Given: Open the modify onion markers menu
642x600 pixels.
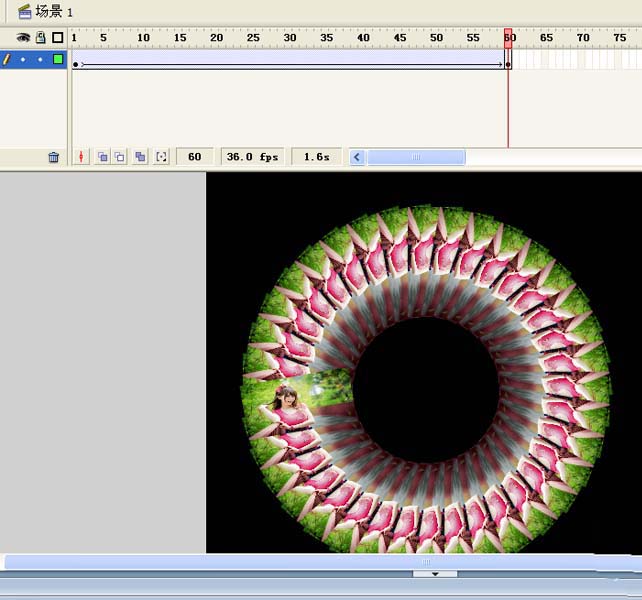Looking at the screenshot, I should coord(161,157).
